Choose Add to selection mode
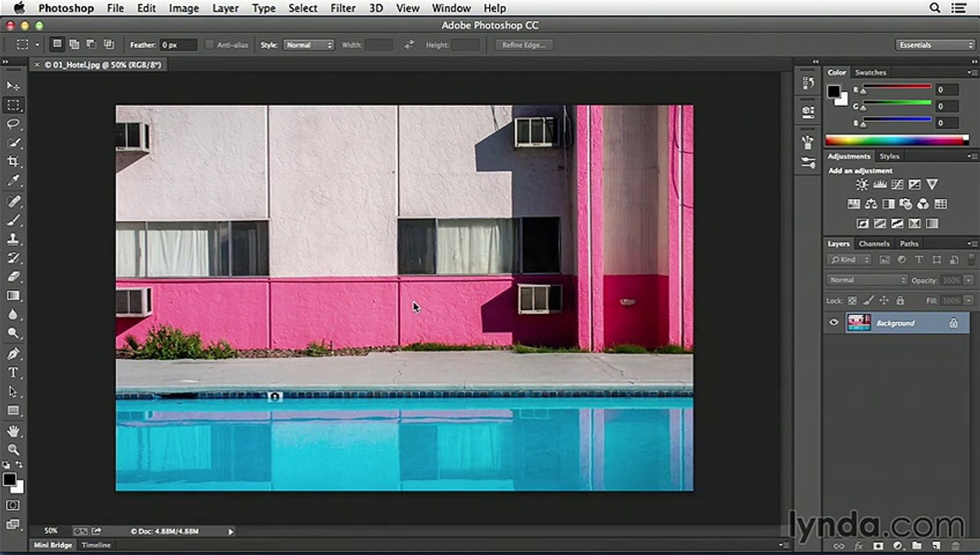 click(x=74, y=45)
